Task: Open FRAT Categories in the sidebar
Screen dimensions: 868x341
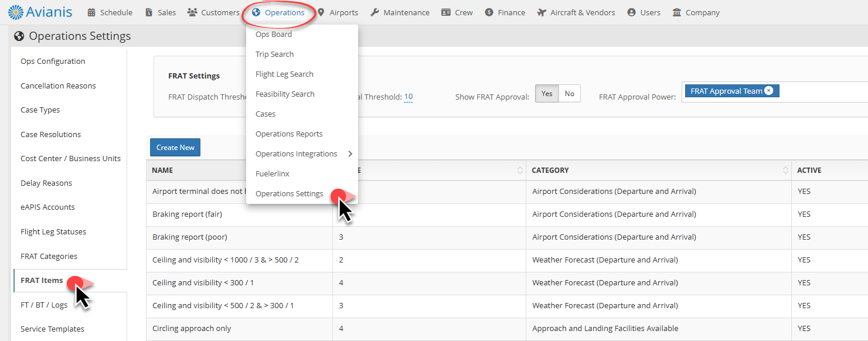Action: pos(49,256)
